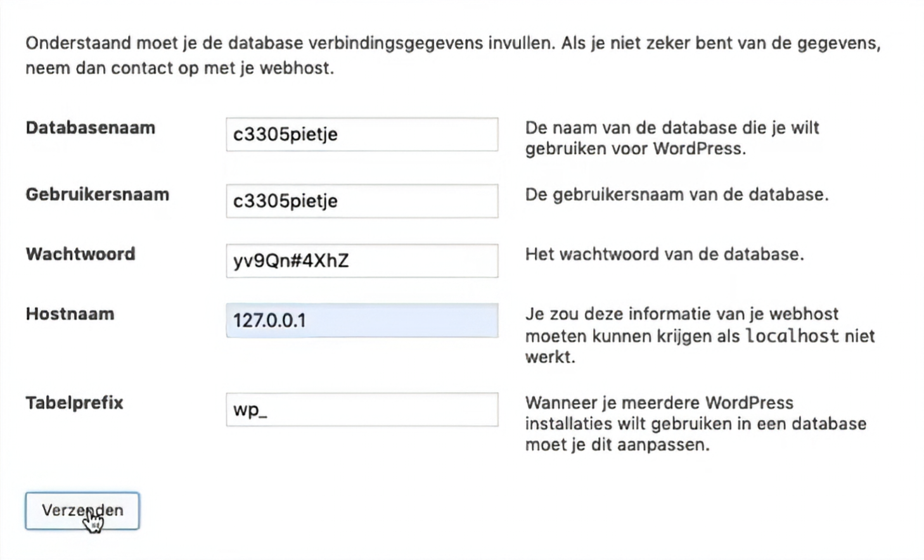Focus the Tabelprefix field with wp_
This screenshot has height=560, width=924.
[361, 409]
